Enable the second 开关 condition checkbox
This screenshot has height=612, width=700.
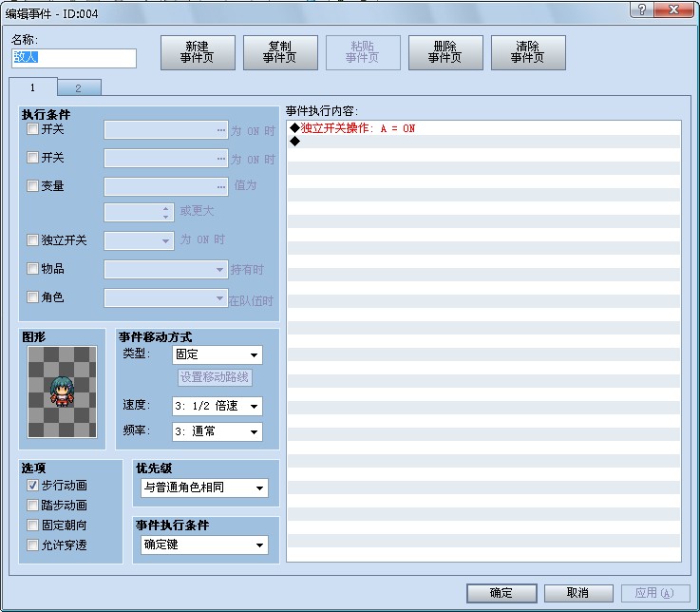click(32, 157)
